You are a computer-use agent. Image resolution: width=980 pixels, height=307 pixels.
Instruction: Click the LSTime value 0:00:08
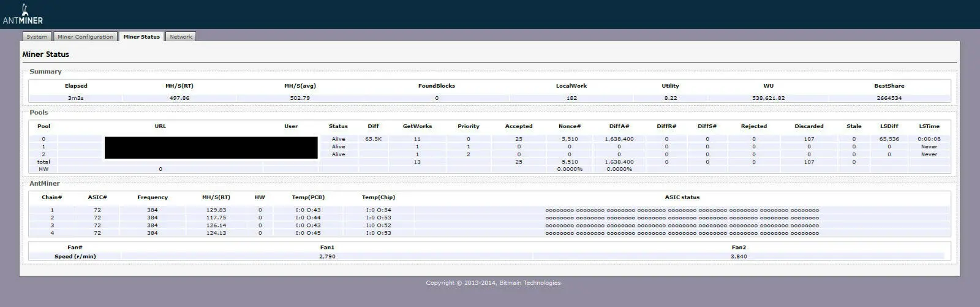point(929,139)
